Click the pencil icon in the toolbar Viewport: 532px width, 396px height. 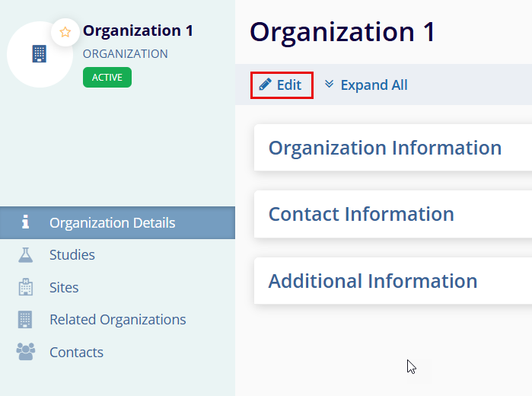pyautogui.click(x=265, y=85)
